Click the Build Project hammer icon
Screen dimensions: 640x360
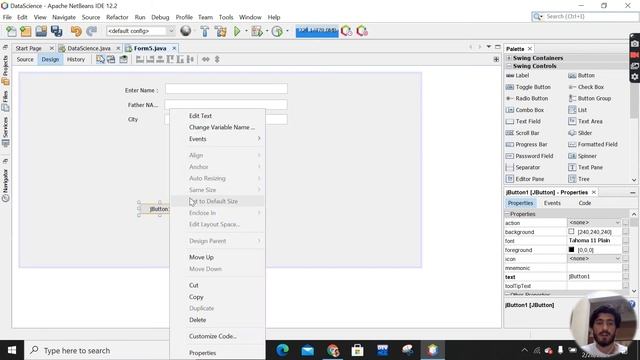pyautogui.click(x=204, y=31)
